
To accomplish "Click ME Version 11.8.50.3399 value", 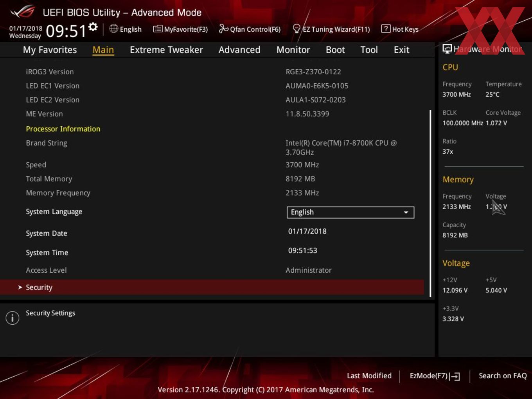I will coord(307,114).
